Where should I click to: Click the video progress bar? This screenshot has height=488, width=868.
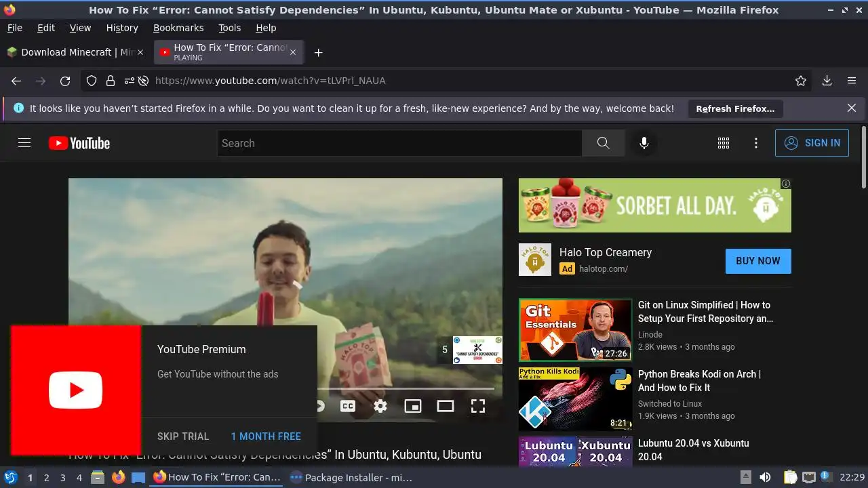(x=406, y=388)
